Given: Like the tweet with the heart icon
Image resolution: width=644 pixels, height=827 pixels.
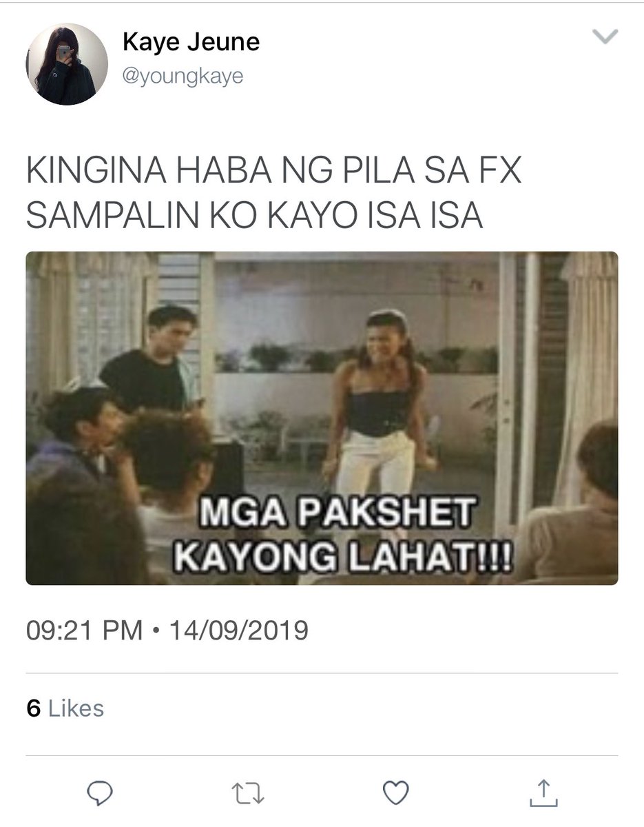Looking at the screenshot, I should point(396,793).
